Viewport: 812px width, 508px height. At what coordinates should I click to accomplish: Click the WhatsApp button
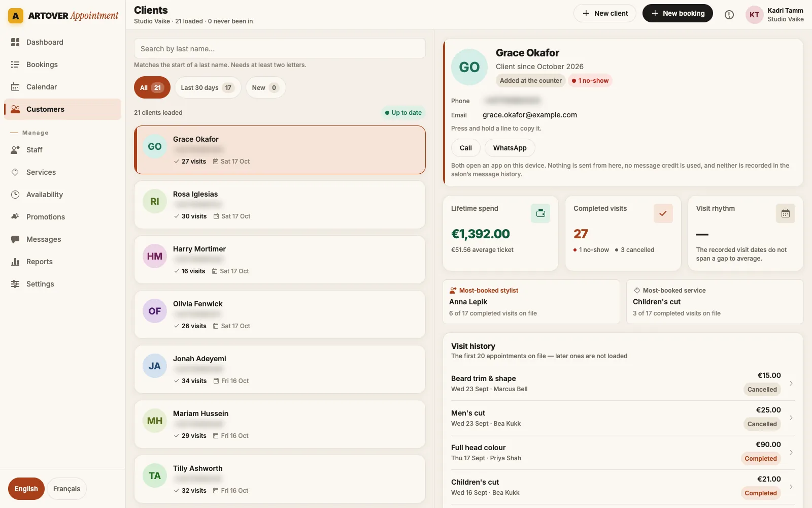click(x=510, y=148)
